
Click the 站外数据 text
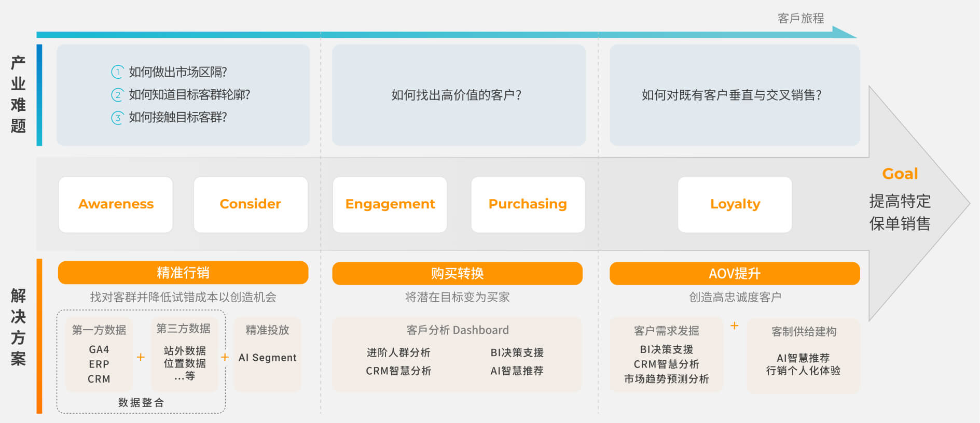point(185,351)
